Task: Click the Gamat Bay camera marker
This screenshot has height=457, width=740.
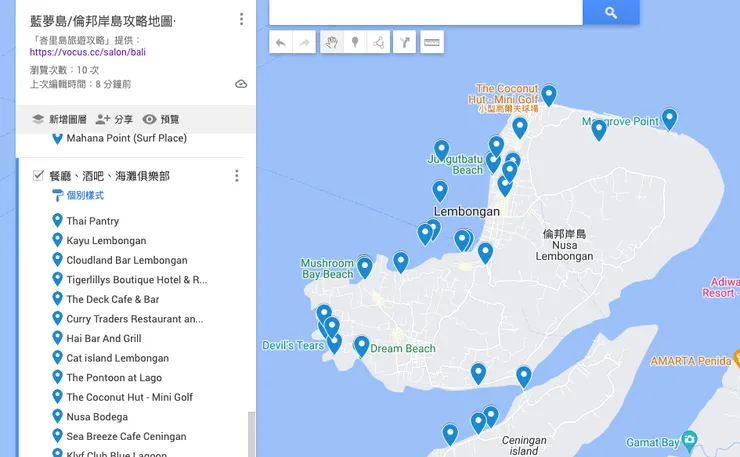Action: (x=690, y=441)
